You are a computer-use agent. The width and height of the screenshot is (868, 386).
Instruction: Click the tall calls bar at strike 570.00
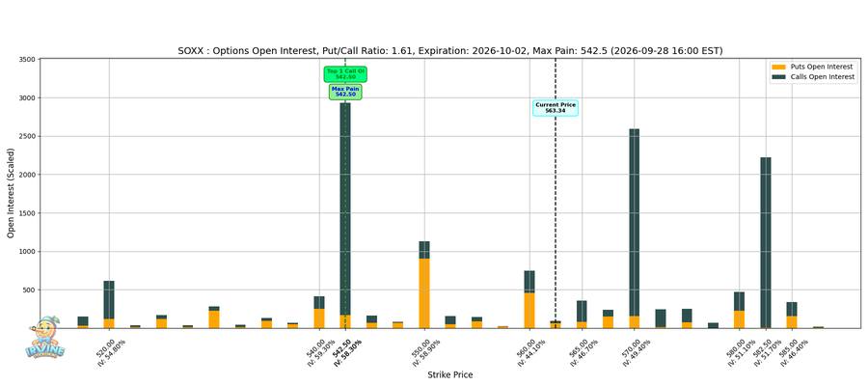pyautogui.click(x=635, y=222)
